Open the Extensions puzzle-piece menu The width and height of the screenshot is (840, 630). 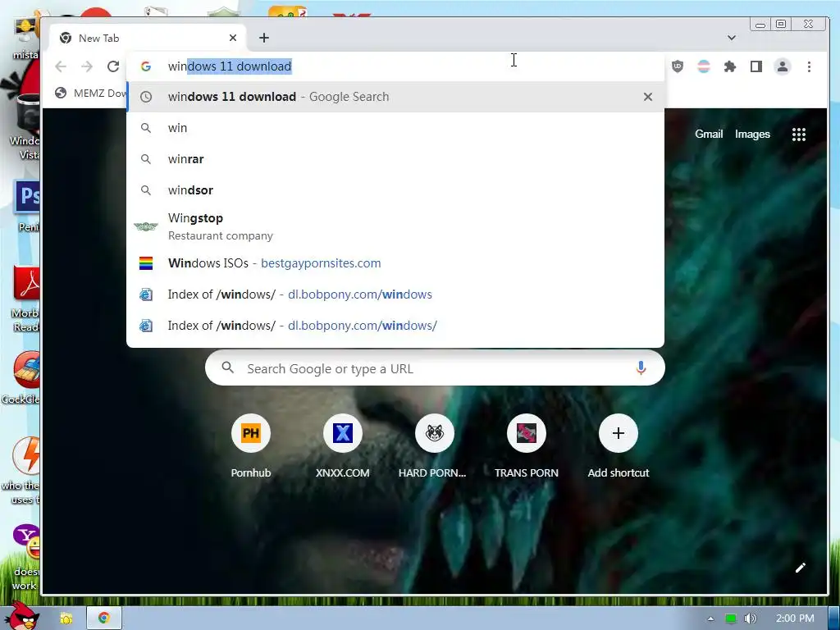[x=729, y=66]
